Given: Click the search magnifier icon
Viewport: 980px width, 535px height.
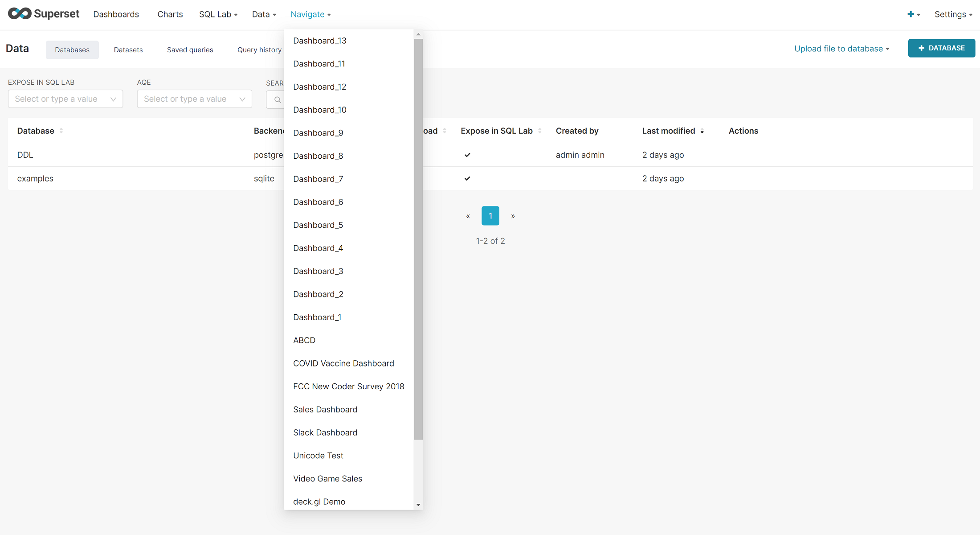Looking at the screenshot, I should click(277, 99).
